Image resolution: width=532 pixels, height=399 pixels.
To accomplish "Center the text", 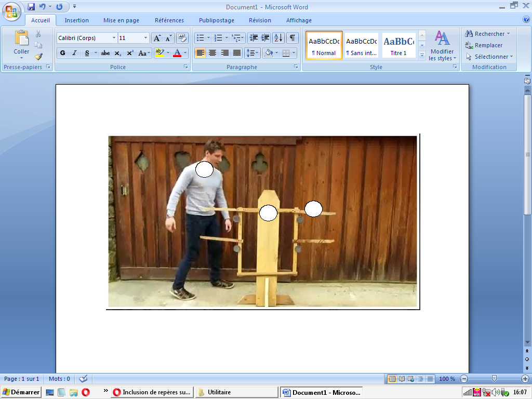I will click(212, 53).
